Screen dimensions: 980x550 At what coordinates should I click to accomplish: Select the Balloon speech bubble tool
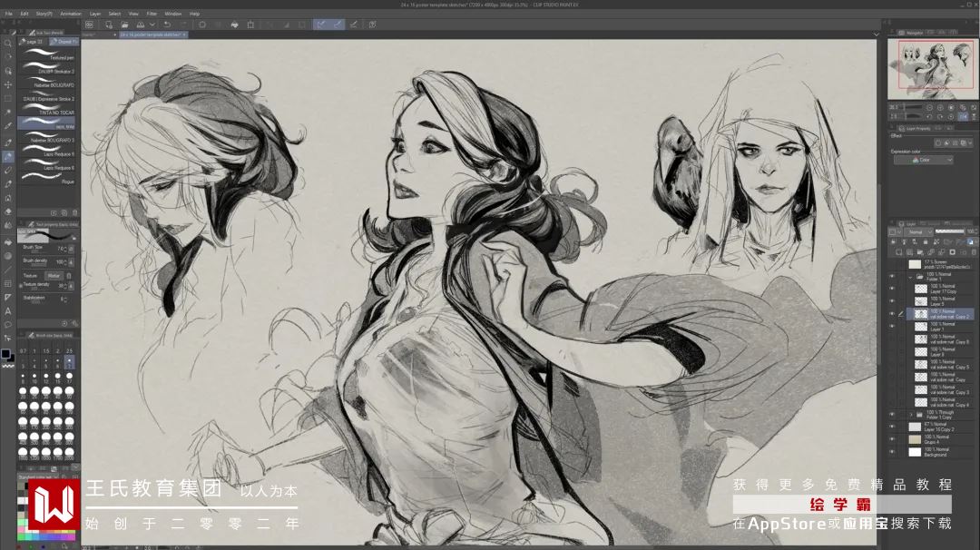click(x=8, y=324)
